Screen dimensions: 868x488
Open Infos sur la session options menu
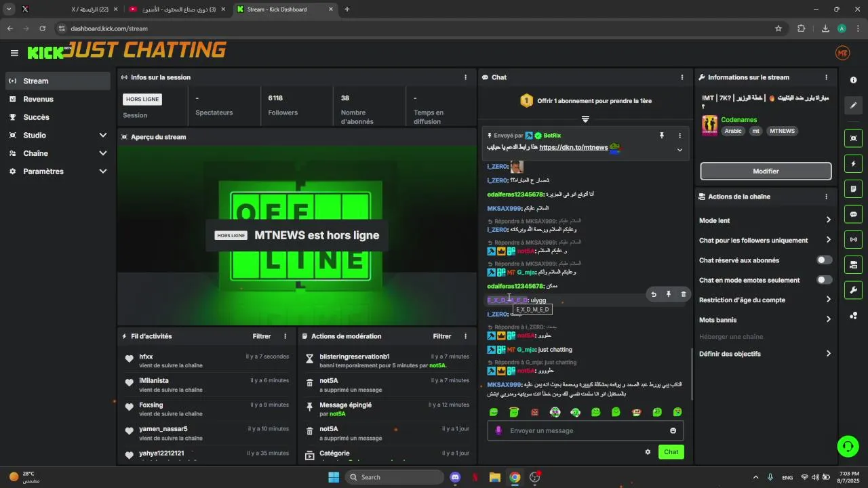[x=465, y=77]
